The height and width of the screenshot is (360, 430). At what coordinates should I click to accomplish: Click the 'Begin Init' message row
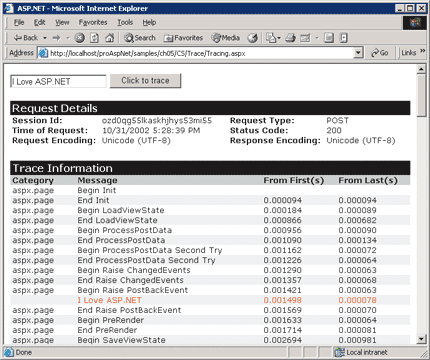(x=210, y=190)
